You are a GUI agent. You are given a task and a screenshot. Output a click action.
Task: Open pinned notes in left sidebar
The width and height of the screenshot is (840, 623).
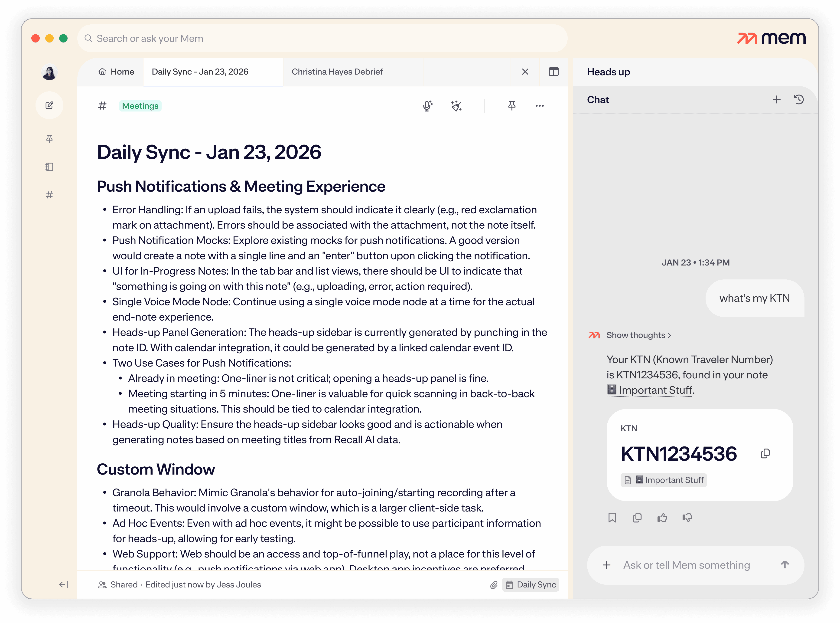pyautogui.click(x=49, y=139)
